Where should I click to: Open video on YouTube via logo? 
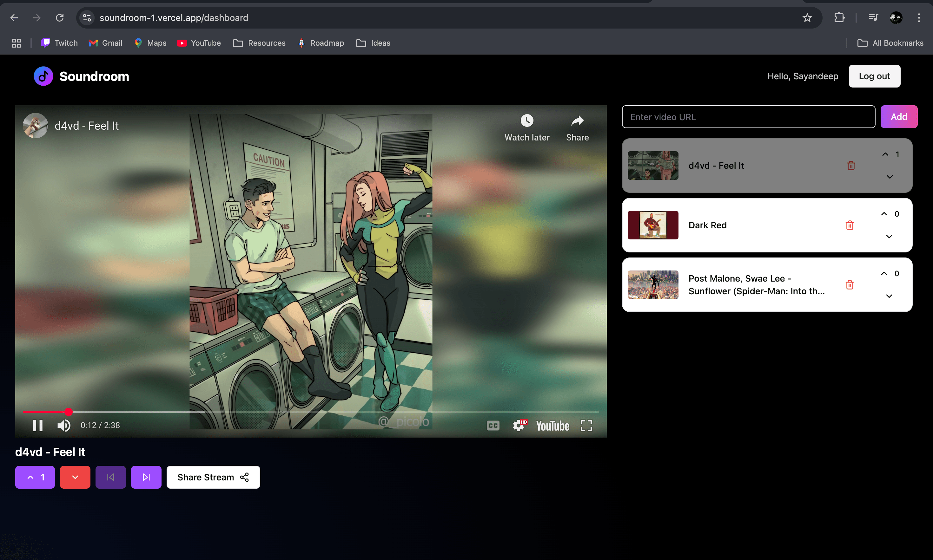click(553, 426)
